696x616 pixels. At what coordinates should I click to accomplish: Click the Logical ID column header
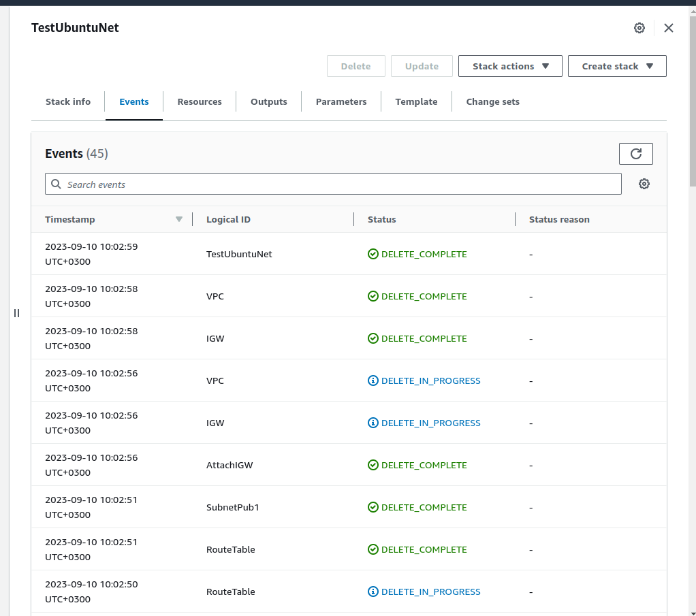coord(228,219)
